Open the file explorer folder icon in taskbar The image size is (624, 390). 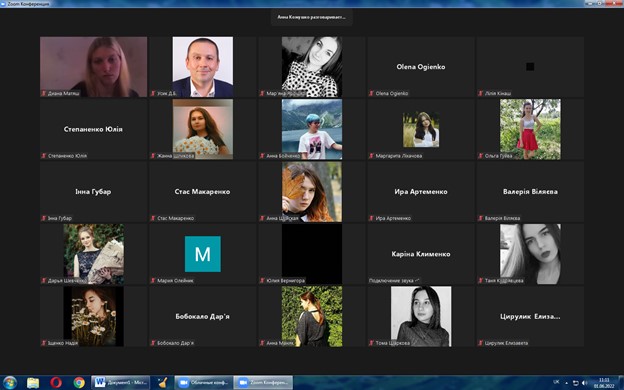(33, 382)
